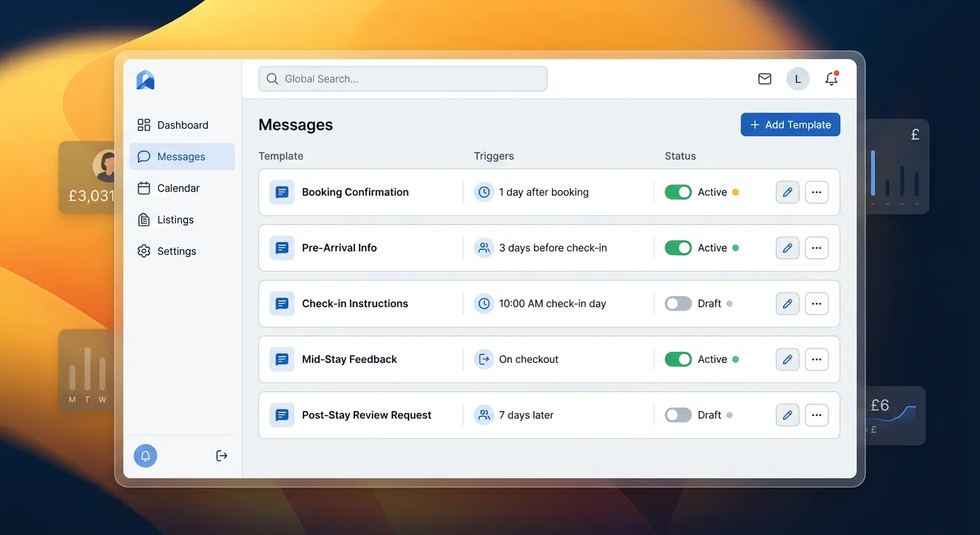Expand more options for Mid-Stay Feedback

tap(817, 359)
